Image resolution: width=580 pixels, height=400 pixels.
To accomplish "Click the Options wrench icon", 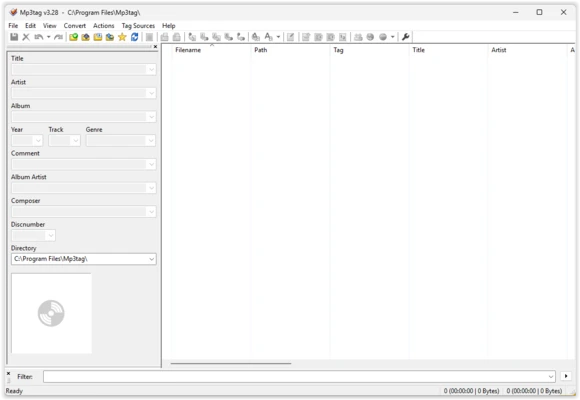I will (x=405, y=37).
